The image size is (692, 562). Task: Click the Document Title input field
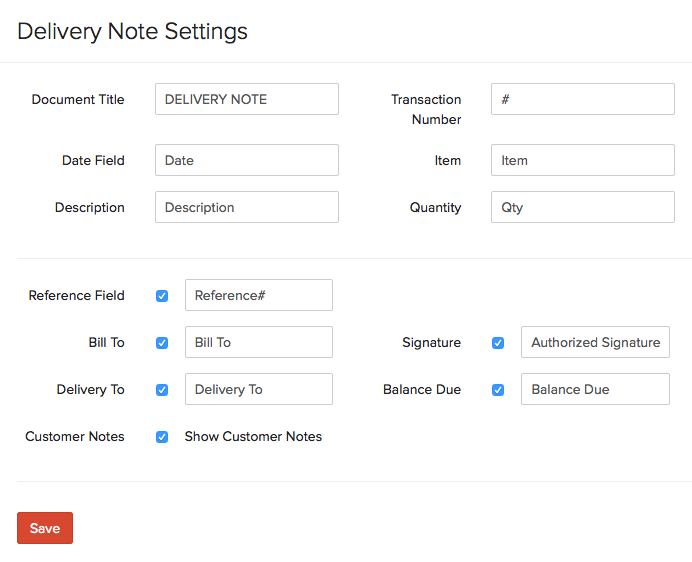coord(246,99)
